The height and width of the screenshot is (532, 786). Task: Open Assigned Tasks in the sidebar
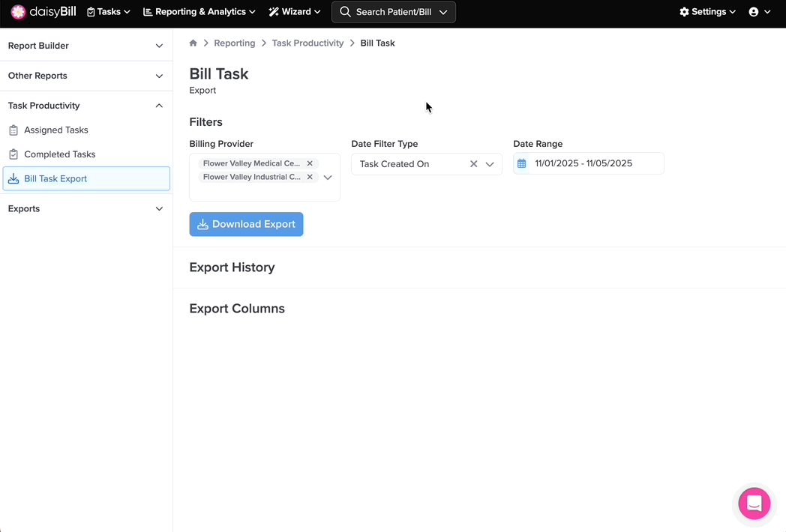click(56, 130)
